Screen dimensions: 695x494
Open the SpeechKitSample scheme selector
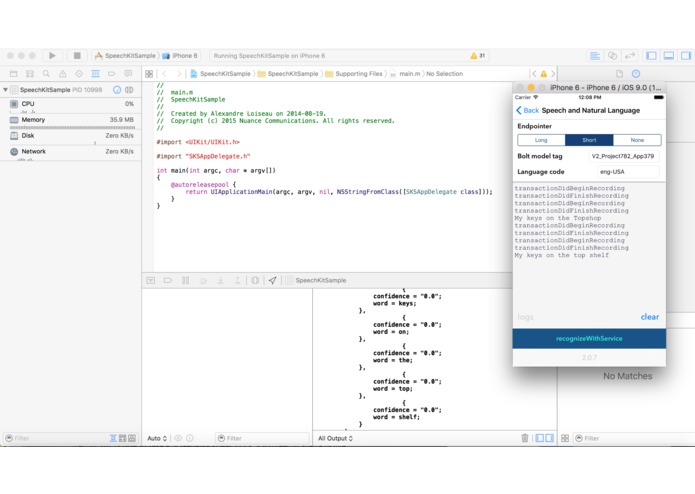125,55
